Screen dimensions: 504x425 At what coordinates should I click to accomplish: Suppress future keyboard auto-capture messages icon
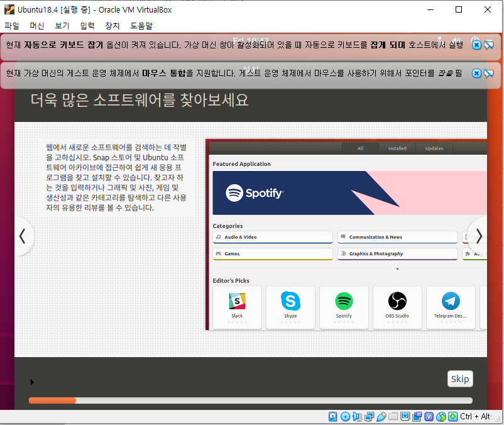pyautogui.click(x=488, y=45)
